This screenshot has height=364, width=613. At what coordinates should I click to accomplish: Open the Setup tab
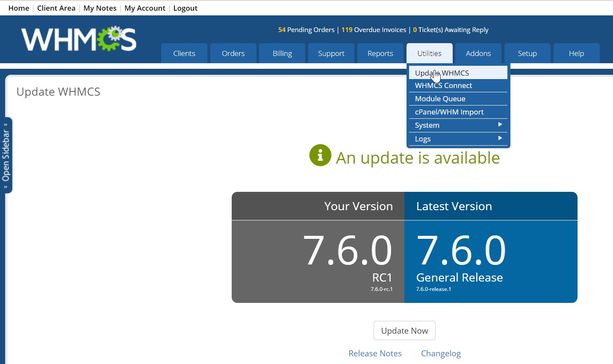coord(528,53)
